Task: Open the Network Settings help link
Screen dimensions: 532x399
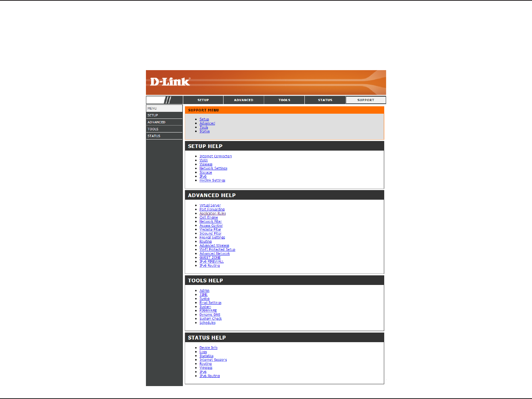Action: click(x=214, y=169)
